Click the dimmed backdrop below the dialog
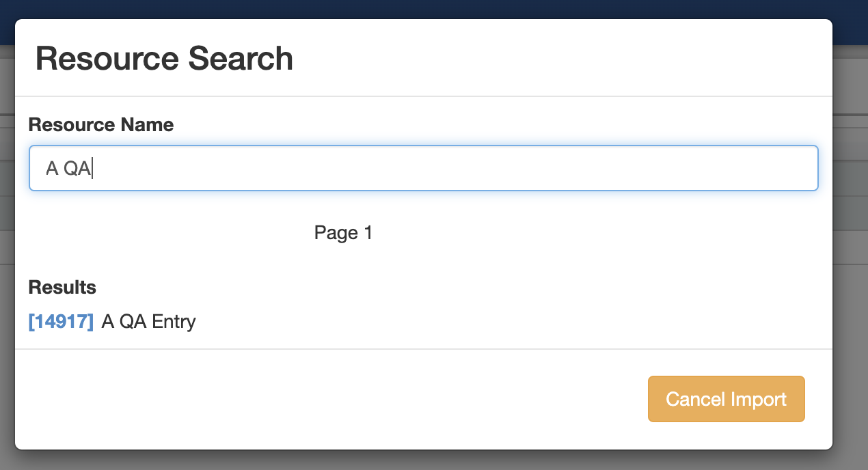The height and width of the screenshot is (470, 868). point(434,460)
